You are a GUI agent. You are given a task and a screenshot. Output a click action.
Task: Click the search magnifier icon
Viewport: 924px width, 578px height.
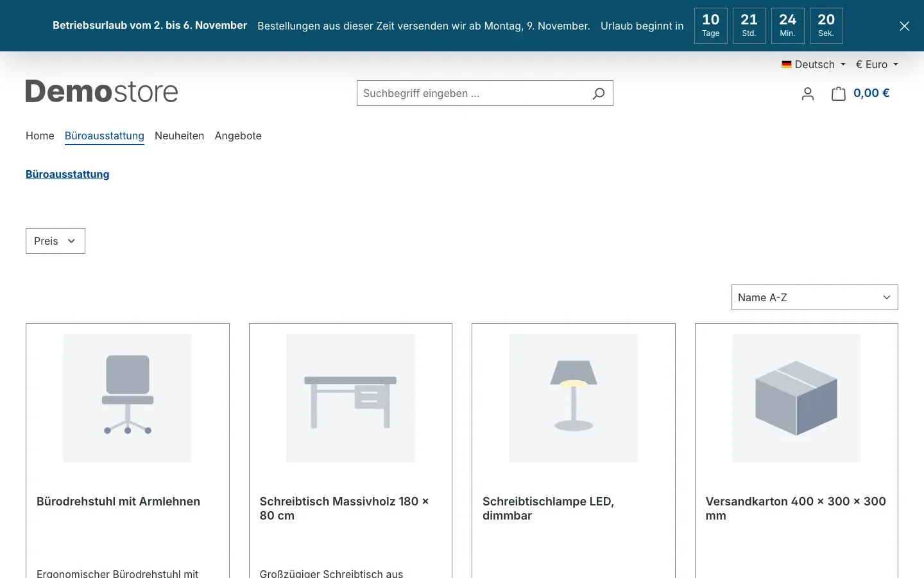[599, 94]
